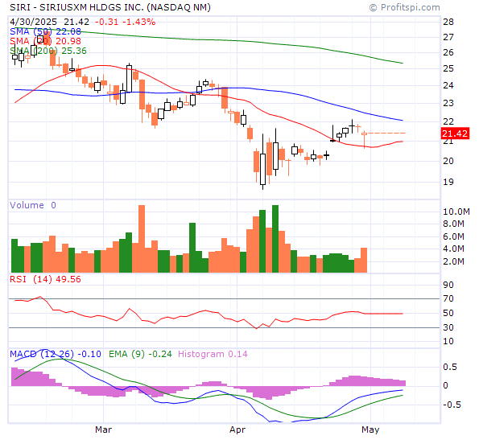The width and height of the screenshot is (483, 448).
Task: Click the 25 price axis label
Action: (448, 68)
